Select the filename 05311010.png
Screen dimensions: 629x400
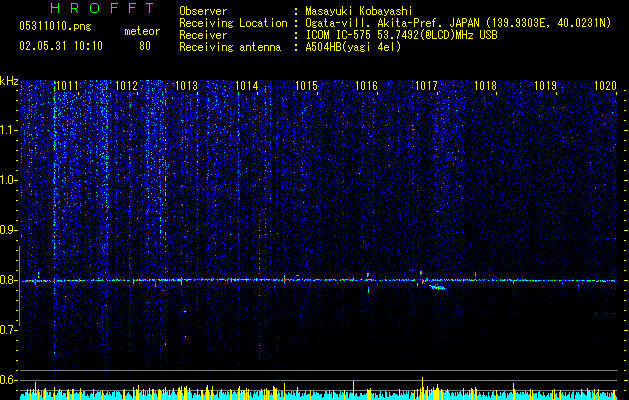(x=55, y=27)
